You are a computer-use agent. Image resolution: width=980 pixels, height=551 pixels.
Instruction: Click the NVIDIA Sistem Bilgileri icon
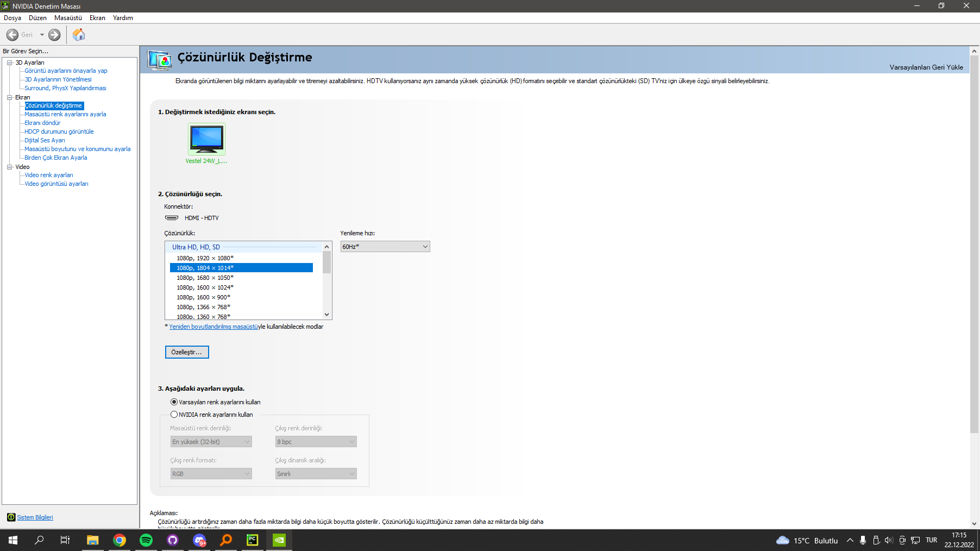pyautogui.click(x=11, y=517)
